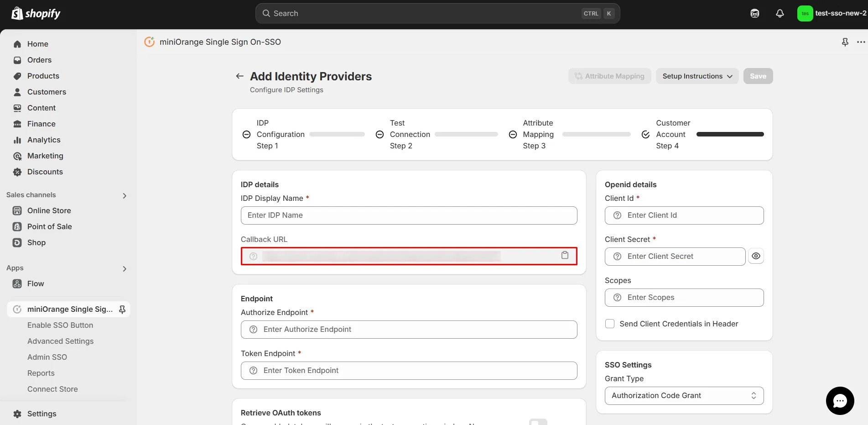Click the Shopify logo
The image size is (868, 425).
click(x=36, y=14)
